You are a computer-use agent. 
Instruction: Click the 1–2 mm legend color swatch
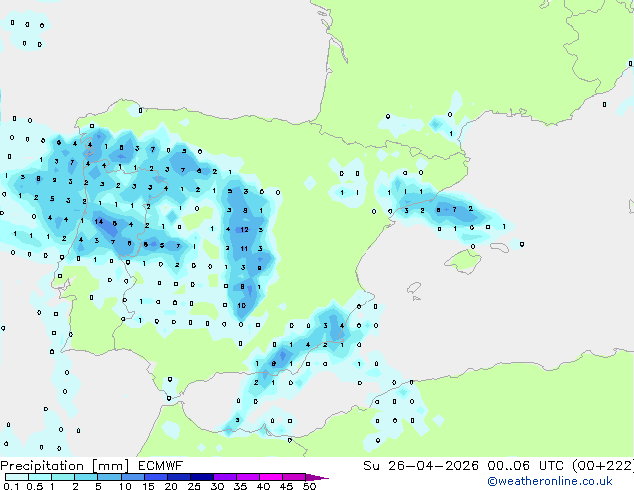(63, 477)
